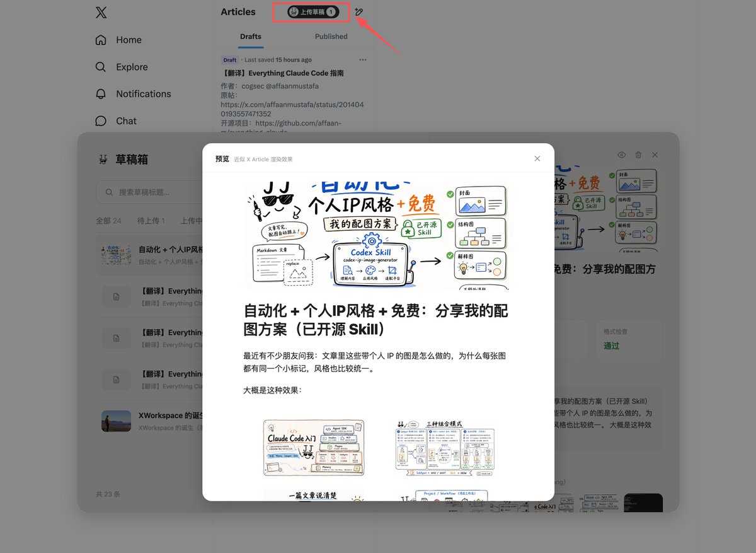Open the x.com/affaanmustafa status link

click(x=292, y=109)
